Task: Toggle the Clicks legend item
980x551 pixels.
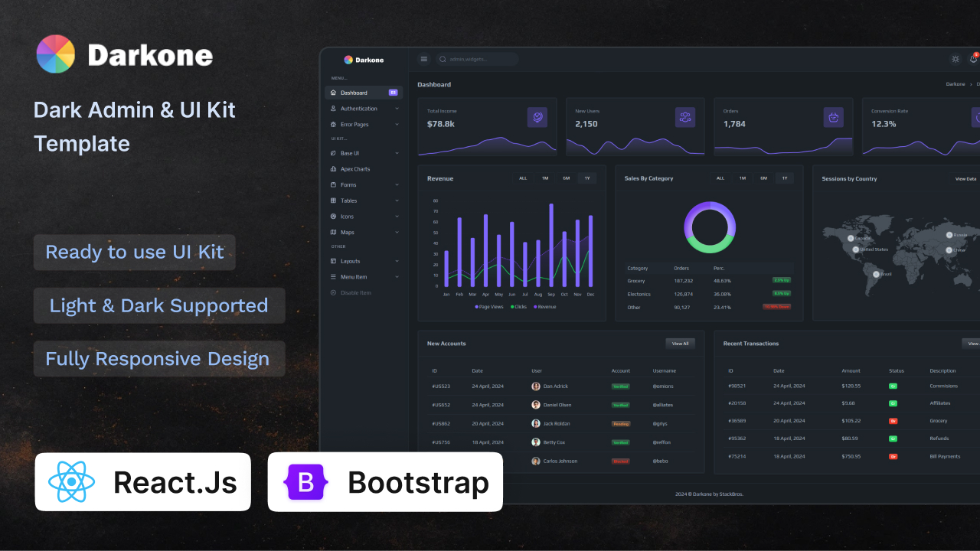Action: click(519, 307)
